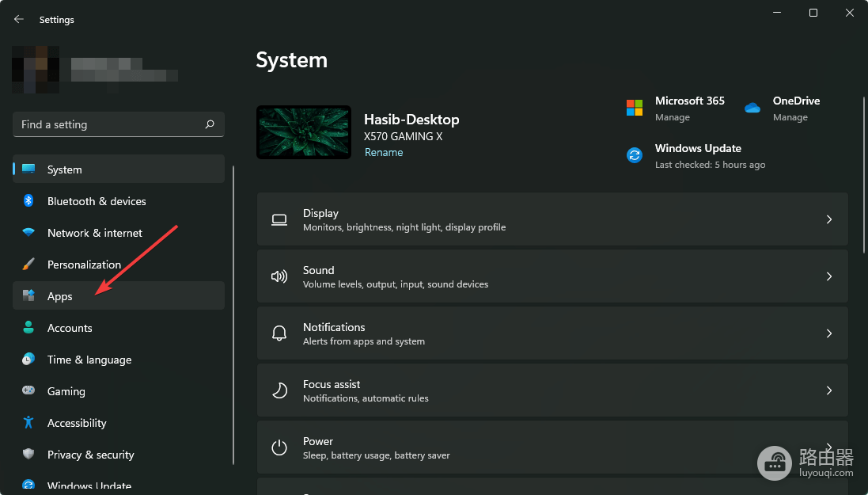Click the Bluetooth icon in the sidebar
Screen dimensions: 868x495
[28, 200]
